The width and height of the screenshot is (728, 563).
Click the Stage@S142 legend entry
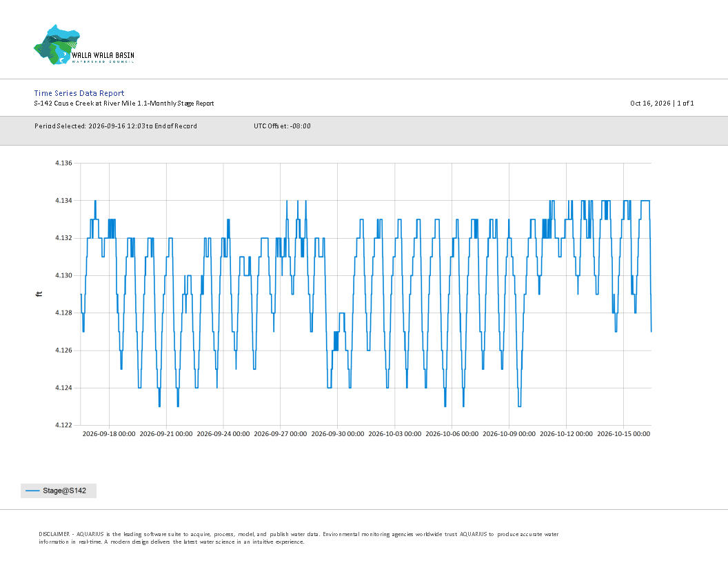coord(59,491)
